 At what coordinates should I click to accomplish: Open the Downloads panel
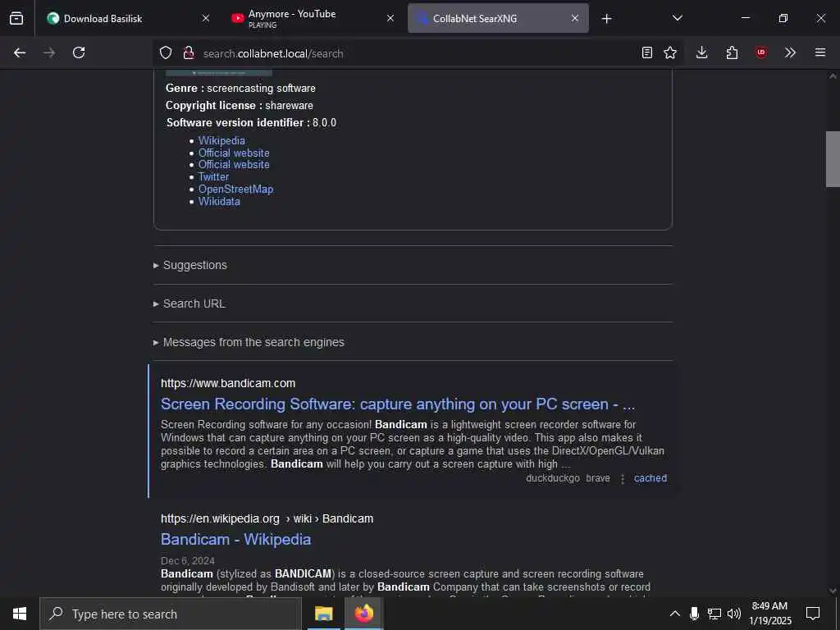(702, 52)
